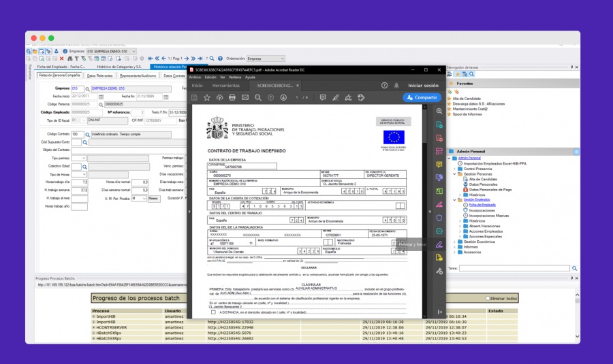The width and height of the screenshot is (613, 364).
Task: Open the Export PDF tool in Acrobat sidebar
Action: click(439, 125)
